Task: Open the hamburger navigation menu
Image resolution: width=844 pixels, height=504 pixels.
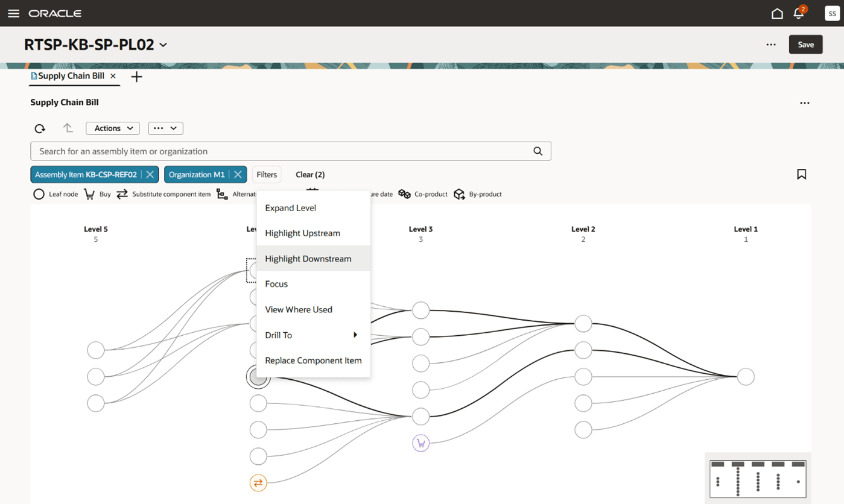Action: pyautogui.click(x=13, y=13)
